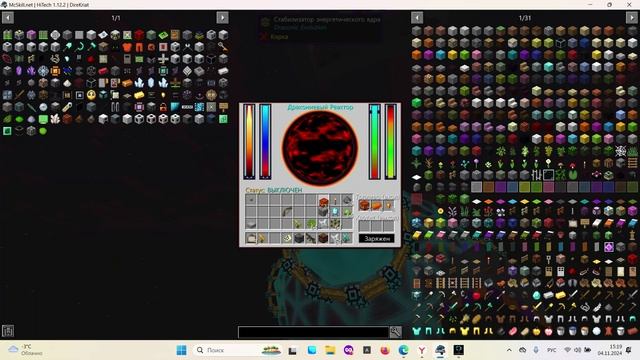Open Microsoft Edge from taskbar
This screenshot has height=360, width=640.
tap(403, 350)
